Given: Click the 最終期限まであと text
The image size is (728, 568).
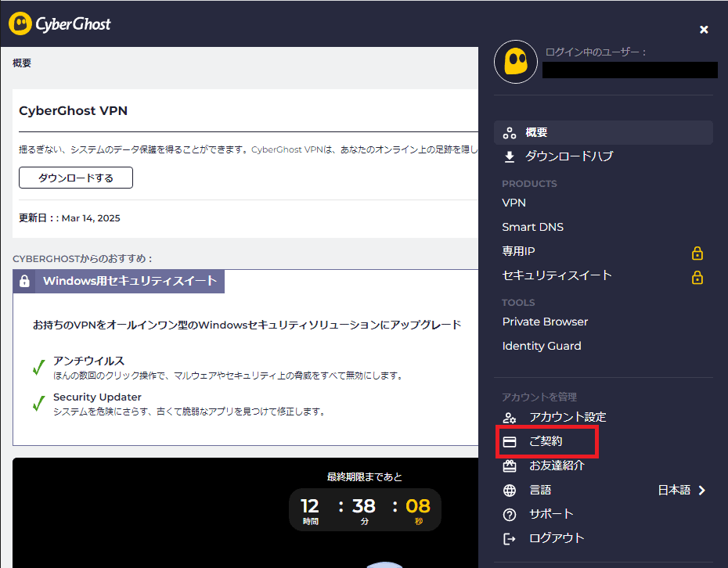Looking at the screenshot, I should (365, 477).
